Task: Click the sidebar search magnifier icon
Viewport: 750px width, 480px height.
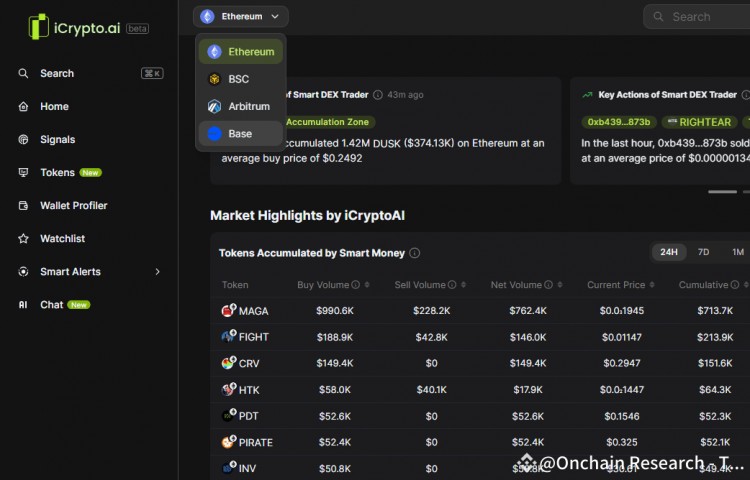Action: point(23,73)
